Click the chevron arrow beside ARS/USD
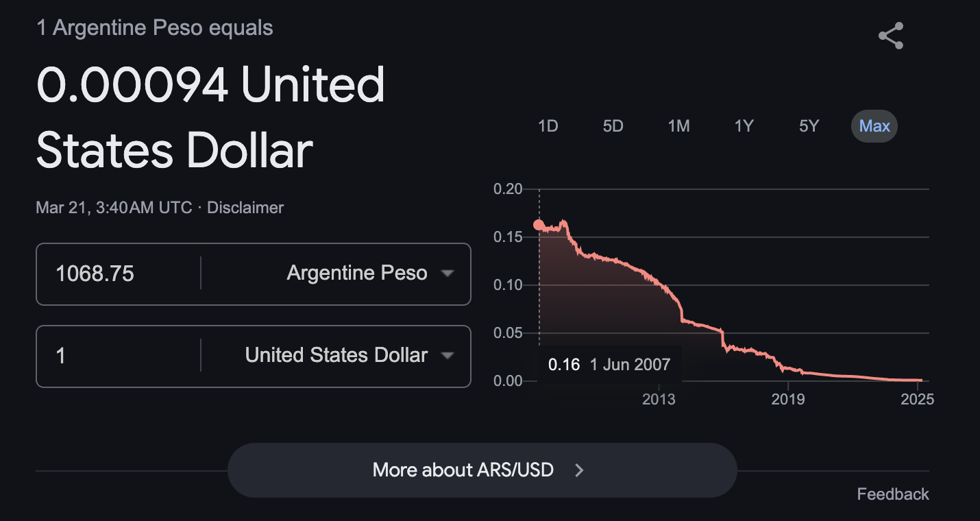This screenshot has height=521, width=980. click(579, 470)
